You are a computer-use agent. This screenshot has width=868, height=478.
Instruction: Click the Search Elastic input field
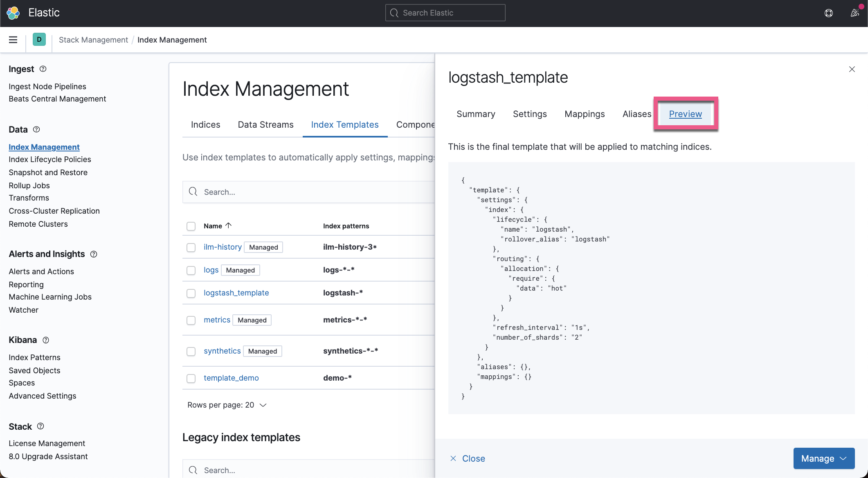tap(445, 13)
